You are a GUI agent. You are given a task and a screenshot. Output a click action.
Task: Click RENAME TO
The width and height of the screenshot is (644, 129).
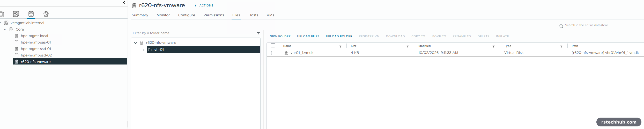point(462,36)
